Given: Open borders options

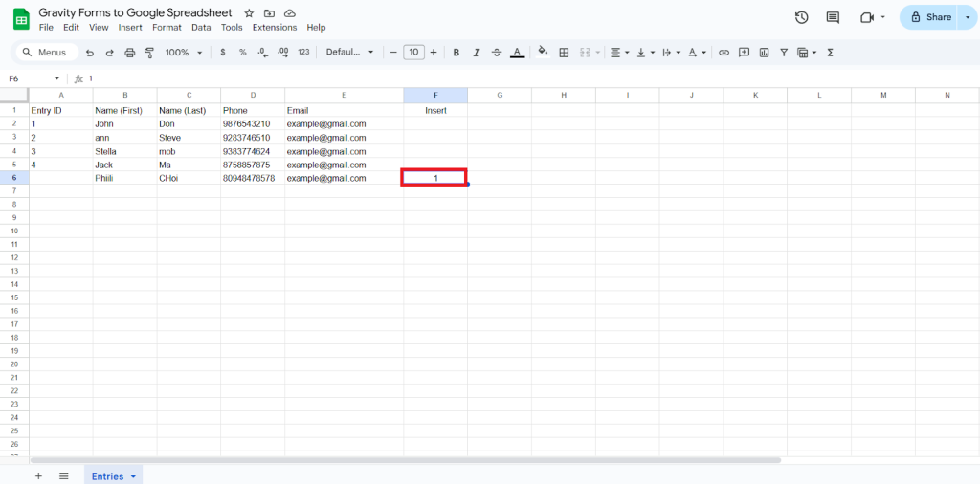Looking at the screenshot, I should coord(564,53).
